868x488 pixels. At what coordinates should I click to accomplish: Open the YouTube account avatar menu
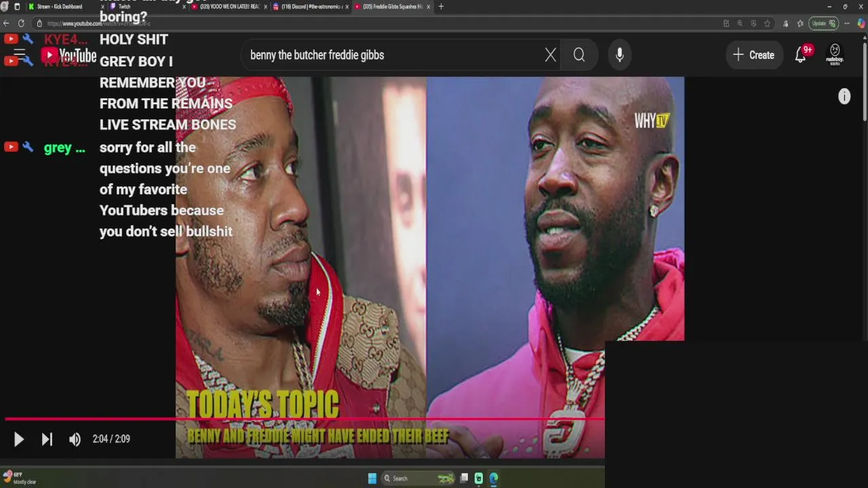(835, 54)
